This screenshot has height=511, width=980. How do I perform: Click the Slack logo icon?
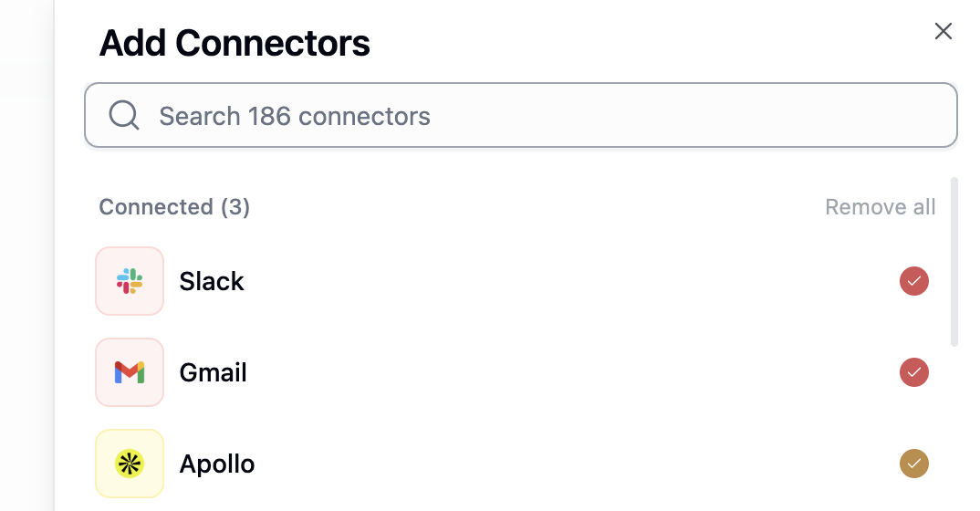(130, 281)
